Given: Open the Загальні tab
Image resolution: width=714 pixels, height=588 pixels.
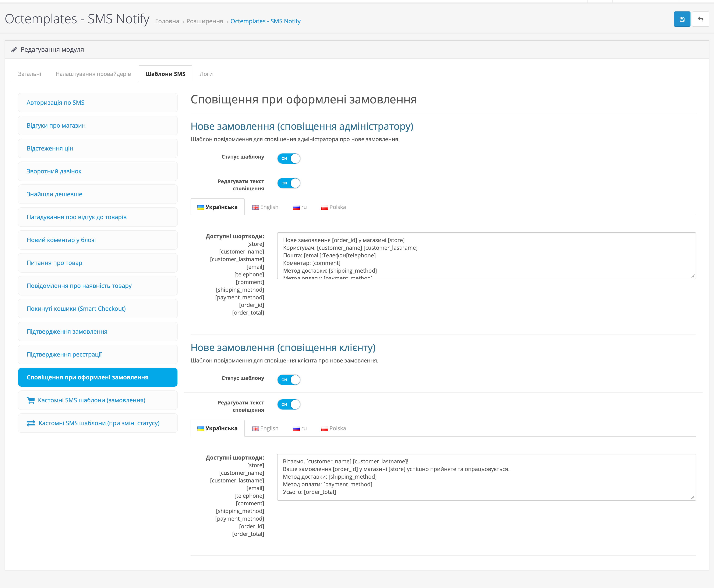Looking at the screenshot, I should click(x=29, y=74).
